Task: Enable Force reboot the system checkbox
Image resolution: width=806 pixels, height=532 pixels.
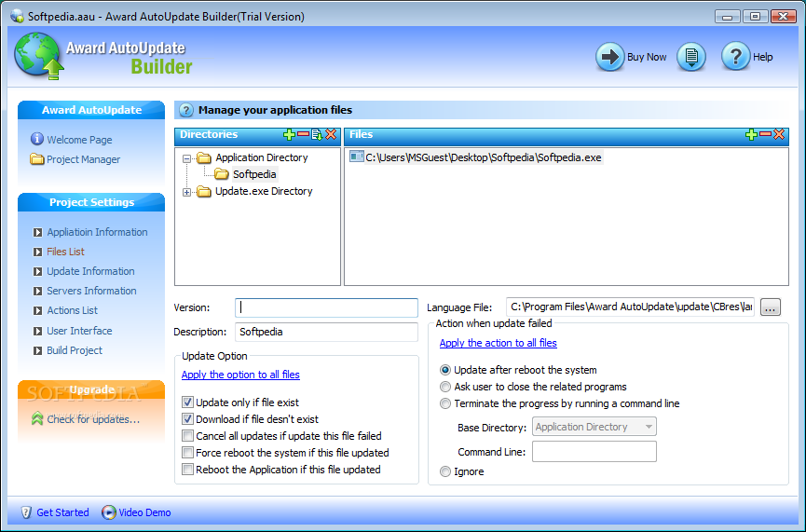Action: coord(187,453)
